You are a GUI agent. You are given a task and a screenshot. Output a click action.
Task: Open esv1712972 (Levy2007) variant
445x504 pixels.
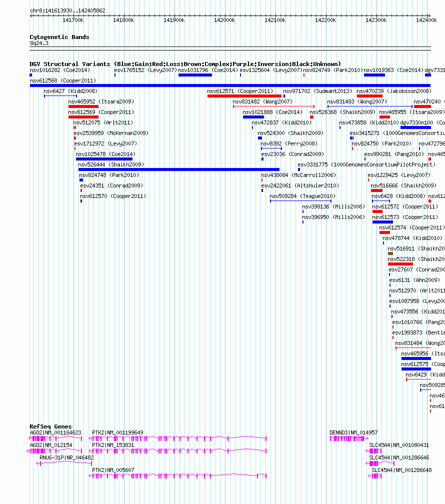click(x=105, y=143)
